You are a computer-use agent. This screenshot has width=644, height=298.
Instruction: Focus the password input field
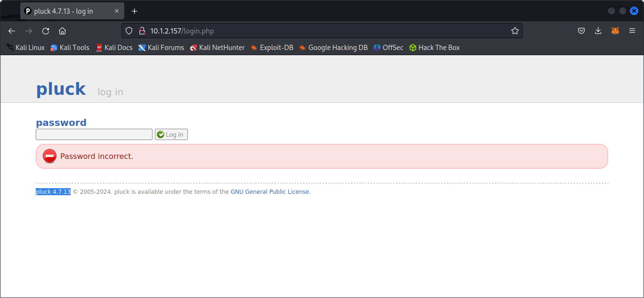[94, 135]
